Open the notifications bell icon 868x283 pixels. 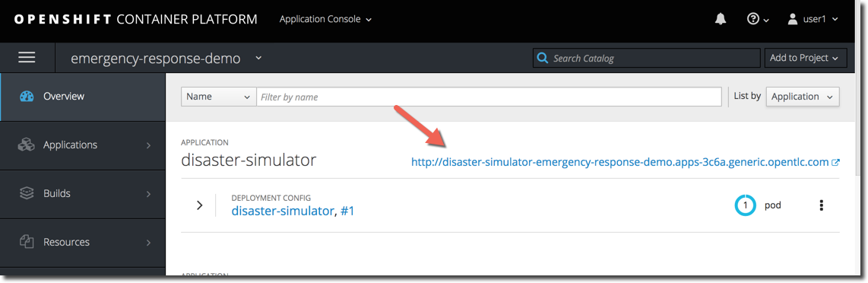721,19
